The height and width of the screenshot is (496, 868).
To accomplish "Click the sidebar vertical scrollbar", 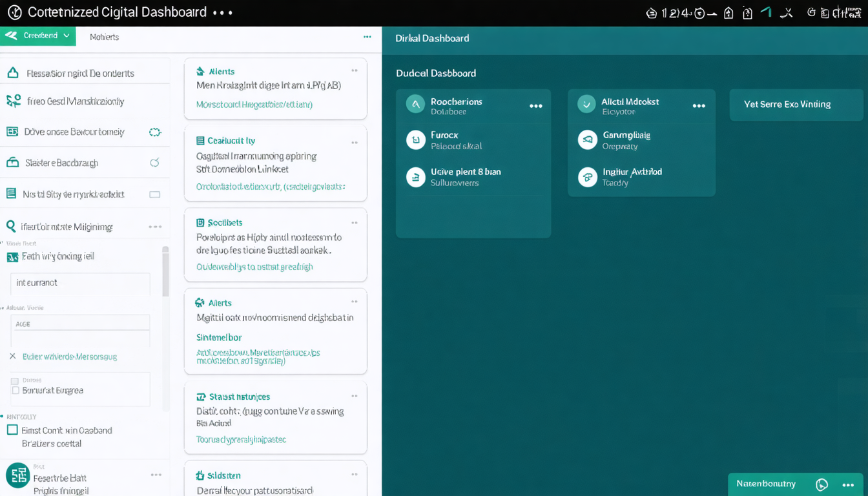I will (x=165, y=271).
